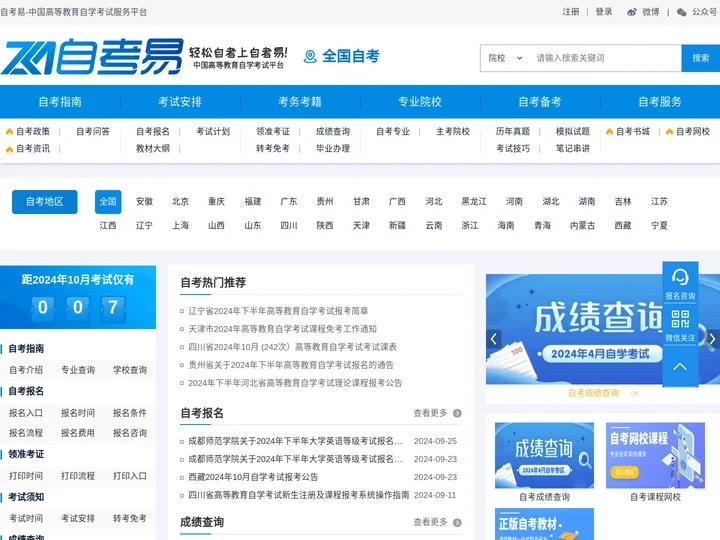Image resolution: width=720 pixels, height=540 pixels.
Task: Click the 搜索 button
Action: (701, 58)
